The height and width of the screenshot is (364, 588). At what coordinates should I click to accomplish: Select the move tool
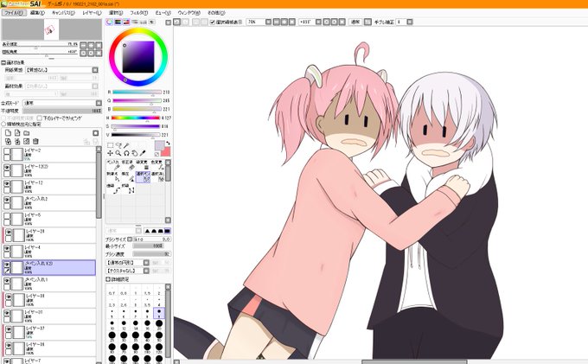(x=111, y=153)
